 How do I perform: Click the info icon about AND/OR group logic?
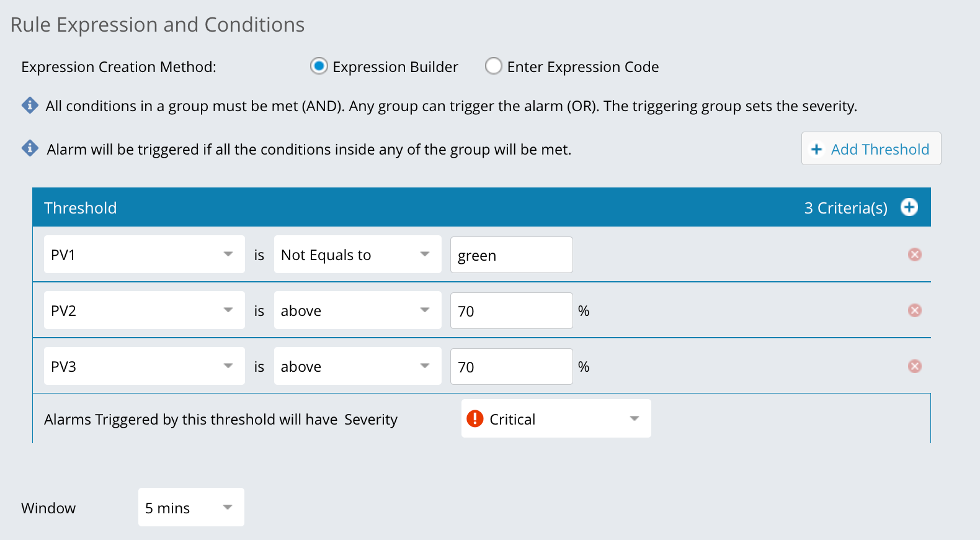pyautogui.click(x=29, y=106)
